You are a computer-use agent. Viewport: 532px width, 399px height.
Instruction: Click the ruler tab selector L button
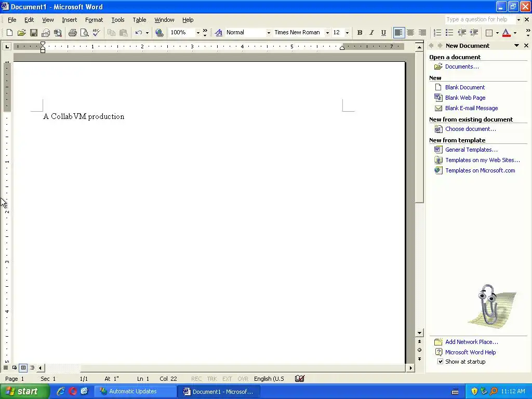7,46
